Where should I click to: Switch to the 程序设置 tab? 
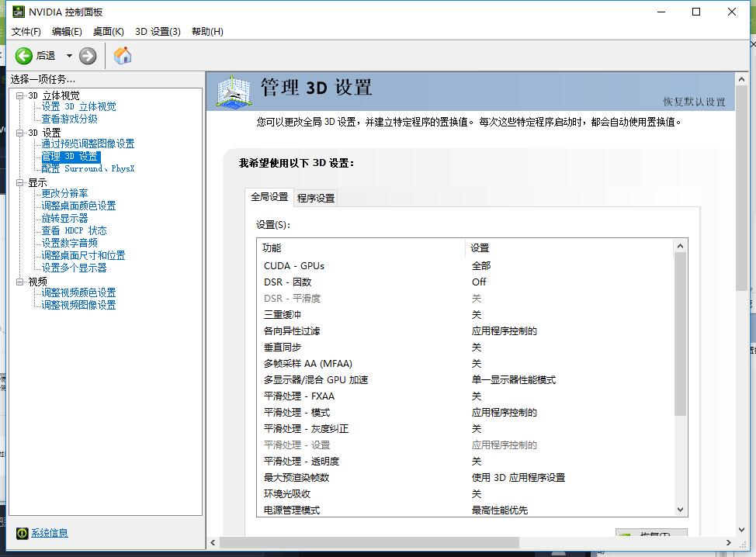[316, 198]
